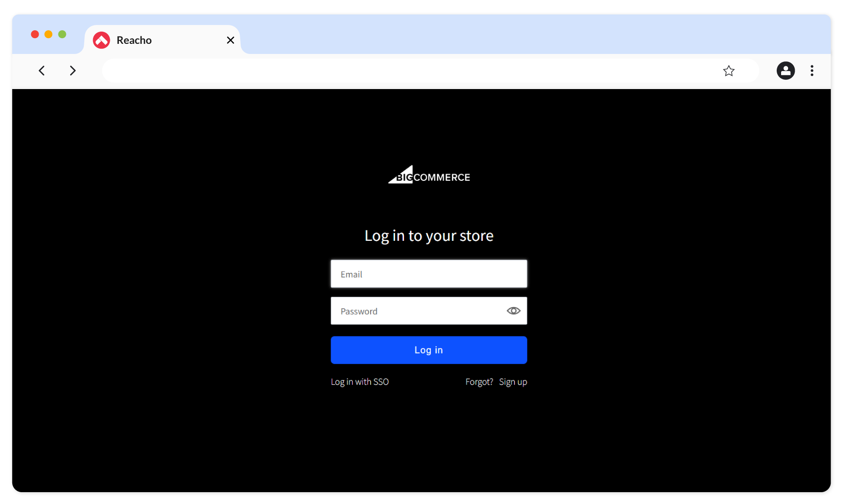Screen dimensions: 843x504
Task: Click the Reacho tab favicon
Action: (x=101, y=40)
